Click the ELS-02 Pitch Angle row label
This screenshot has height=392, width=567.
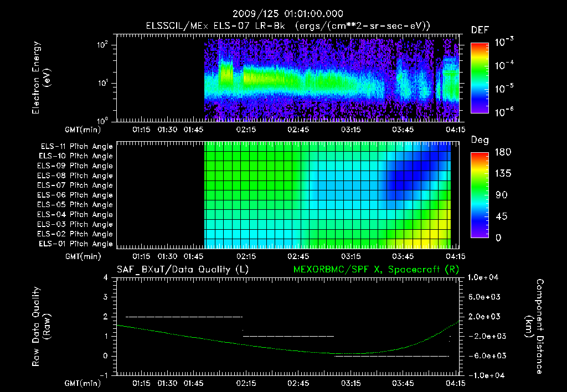click(x=75, y=234)
